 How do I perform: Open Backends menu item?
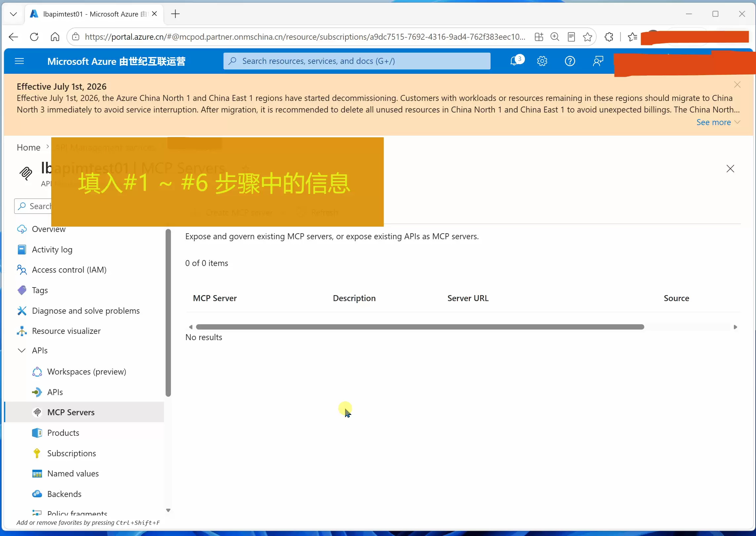tap(64, 494)
